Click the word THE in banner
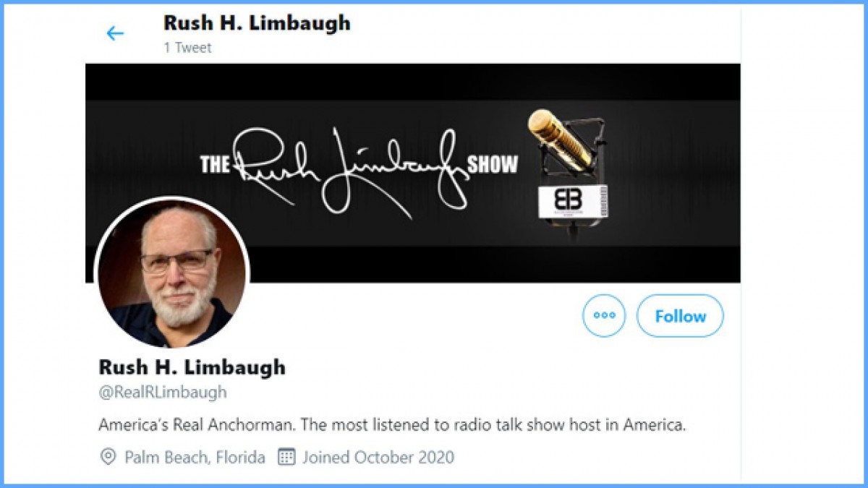The image size is (868, 488). tap(215, 166)
